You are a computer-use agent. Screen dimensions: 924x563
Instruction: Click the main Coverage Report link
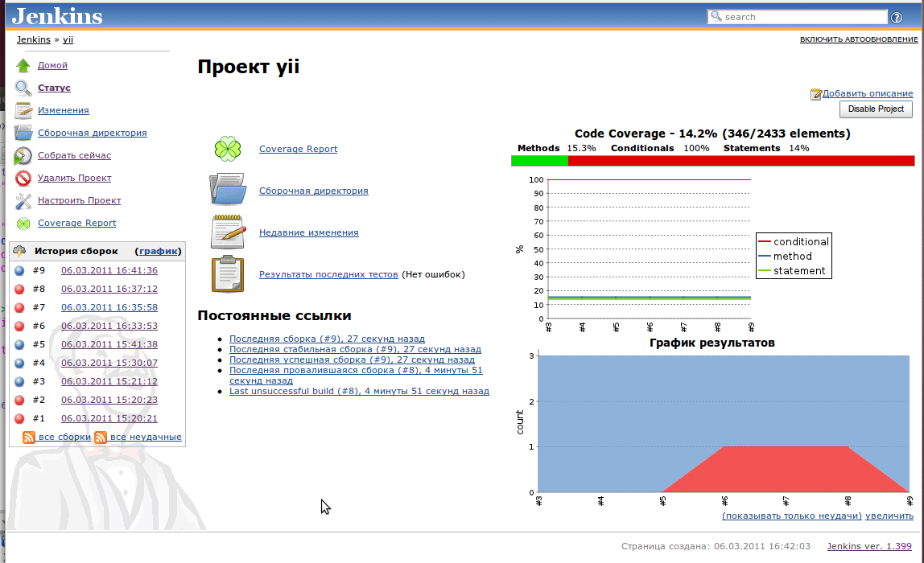pyautogui.click(x=298, y=149)
